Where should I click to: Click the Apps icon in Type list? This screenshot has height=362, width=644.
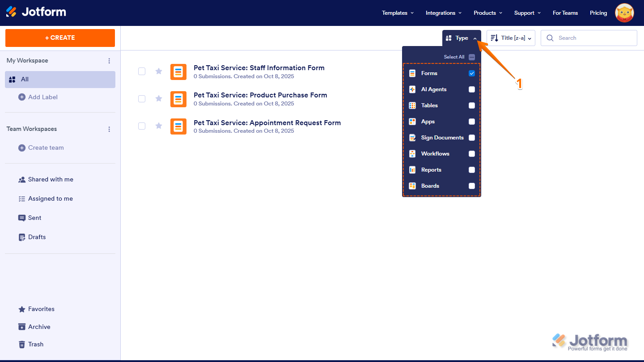[x=412, y=122]
